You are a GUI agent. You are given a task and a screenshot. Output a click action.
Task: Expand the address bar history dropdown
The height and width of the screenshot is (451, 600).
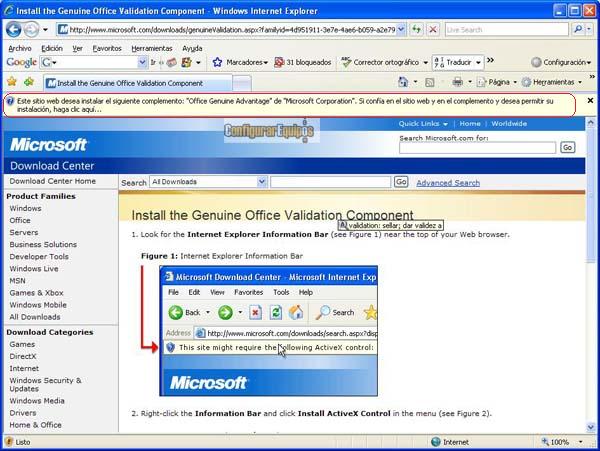(401, 29)
